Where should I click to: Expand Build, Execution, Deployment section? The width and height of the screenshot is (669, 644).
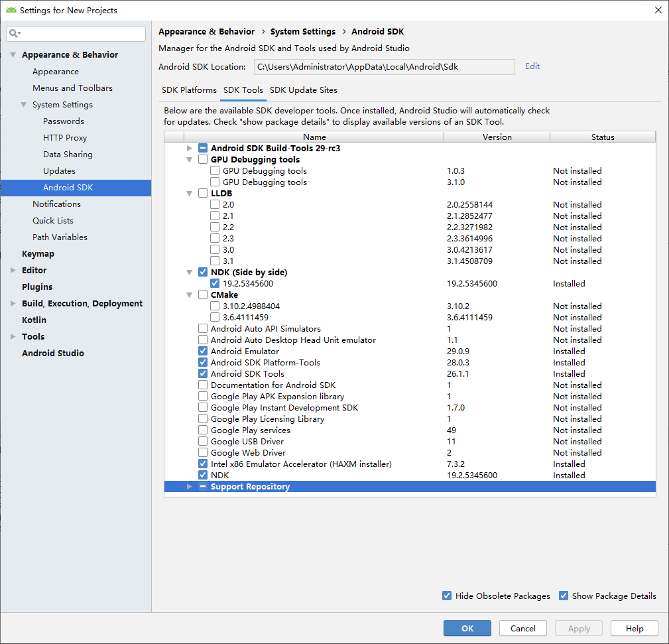[13, 304]
